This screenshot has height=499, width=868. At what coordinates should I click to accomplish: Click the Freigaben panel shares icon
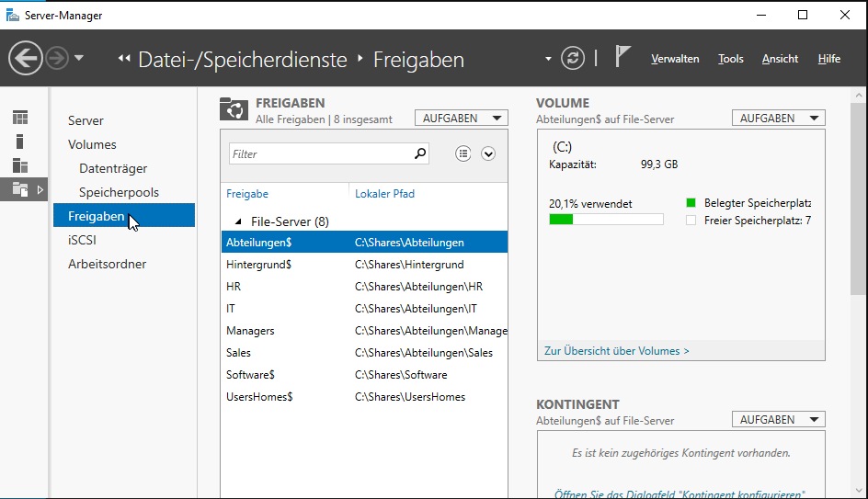[x=234, y=109]
